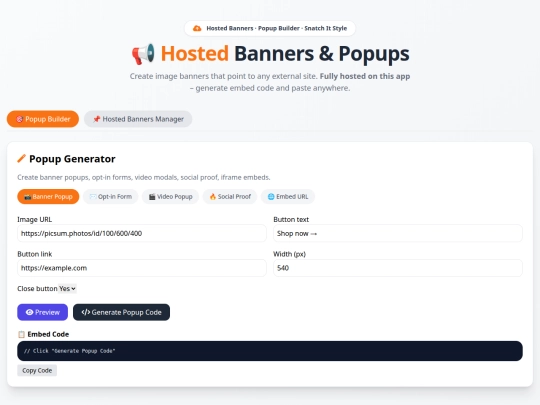Choose the Video Popup type
Image resolution: width=540 pixels, height=405 pixels.
click(170, 197)
